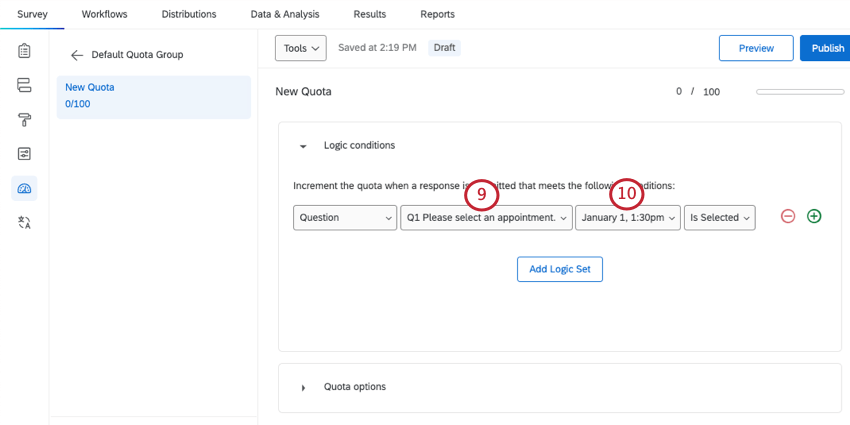Remove condition with red minus icon
Viewport: 850px width, 425px height.
[x=788, y=216]
